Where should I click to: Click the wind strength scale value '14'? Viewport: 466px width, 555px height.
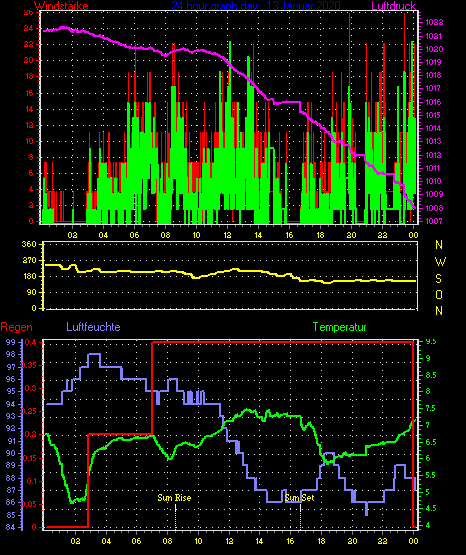pos(29,109)
